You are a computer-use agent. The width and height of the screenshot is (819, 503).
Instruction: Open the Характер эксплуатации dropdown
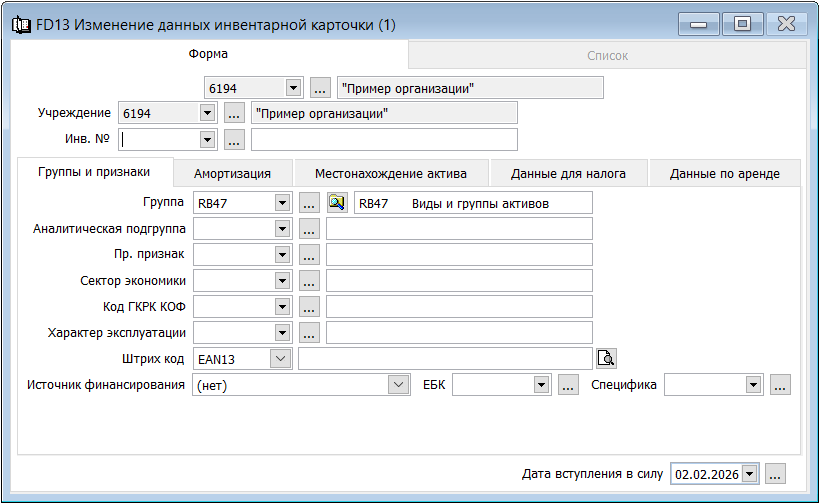282,333
